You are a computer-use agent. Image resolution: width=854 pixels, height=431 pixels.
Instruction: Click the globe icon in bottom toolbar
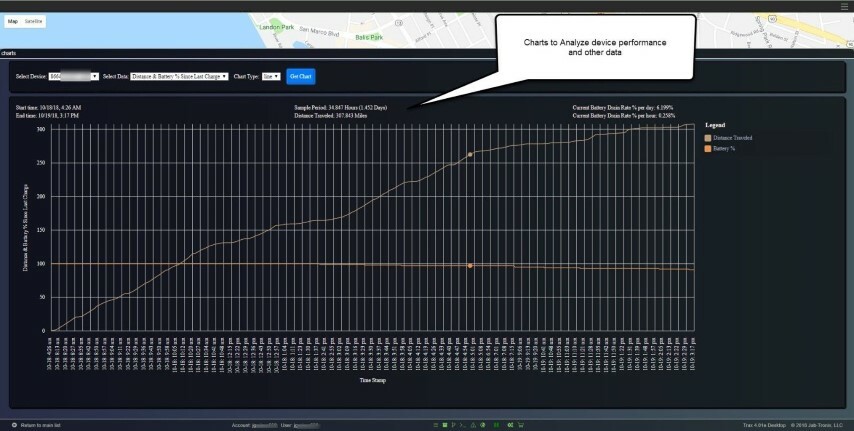(x=483, y=425)
